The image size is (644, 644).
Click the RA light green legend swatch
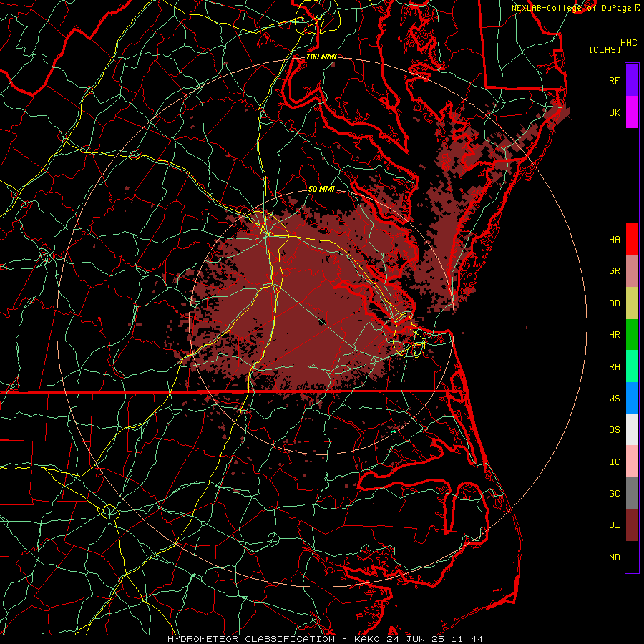point(632,366)
